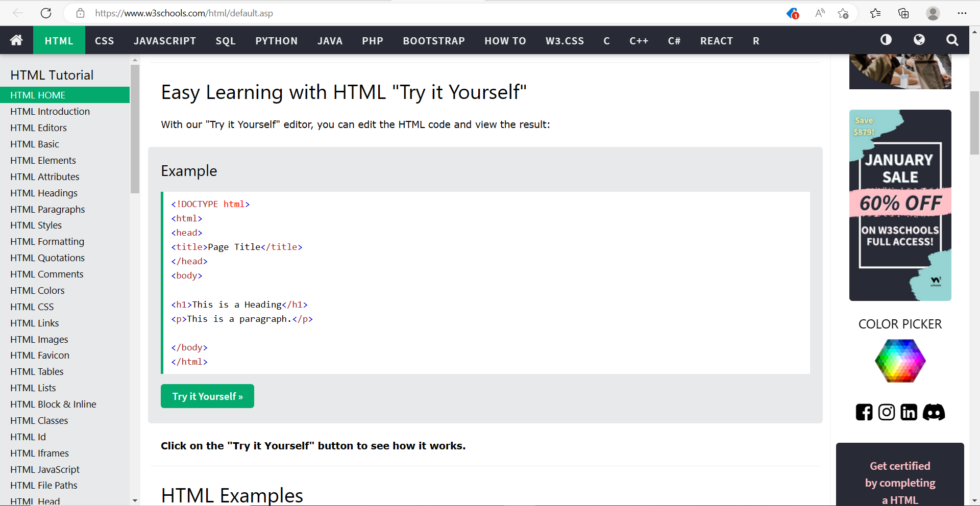Open W3Schools LinkedIn icon
Image resolution: width=980 pixels, height=506 pixels.
[909, 412]
